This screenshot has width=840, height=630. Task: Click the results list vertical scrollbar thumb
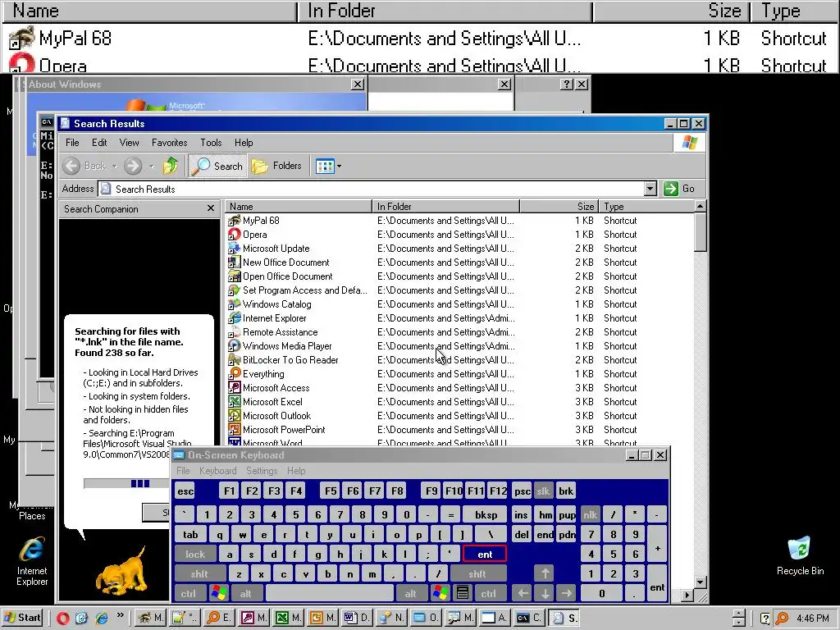(700, 231)
